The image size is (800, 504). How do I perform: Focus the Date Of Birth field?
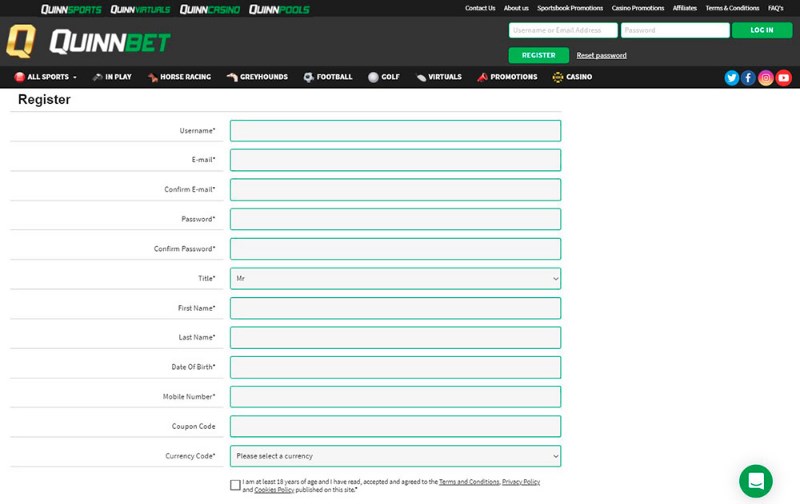point(395,367)
